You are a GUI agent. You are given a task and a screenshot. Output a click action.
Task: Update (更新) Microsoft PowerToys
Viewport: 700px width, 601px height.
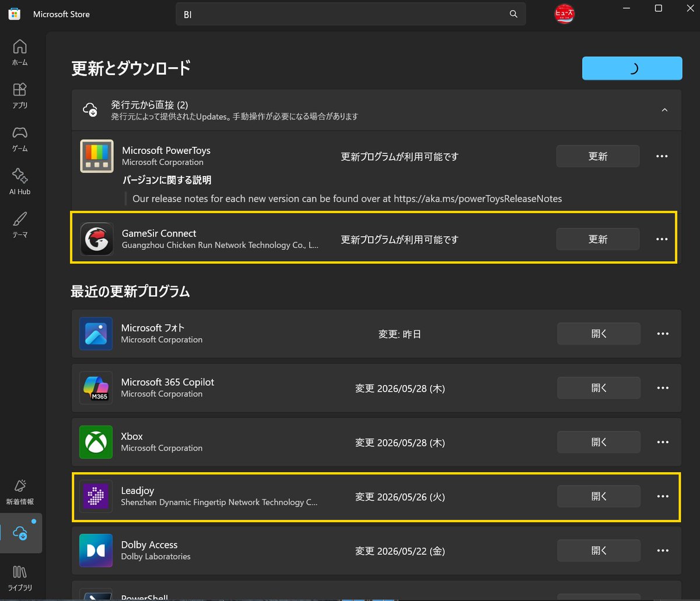[598, 156]
